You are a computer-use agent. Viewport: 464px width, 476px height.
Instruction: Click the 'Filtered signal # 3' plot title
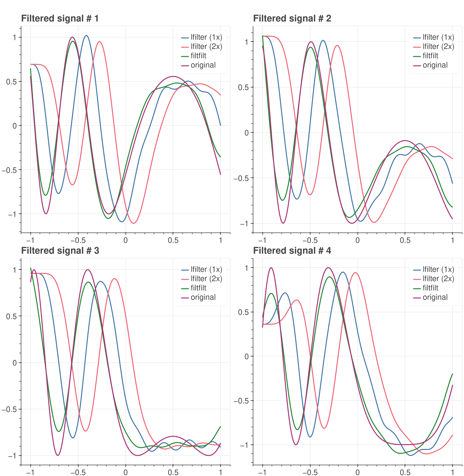pyautogui.click(x=60, y=251)
